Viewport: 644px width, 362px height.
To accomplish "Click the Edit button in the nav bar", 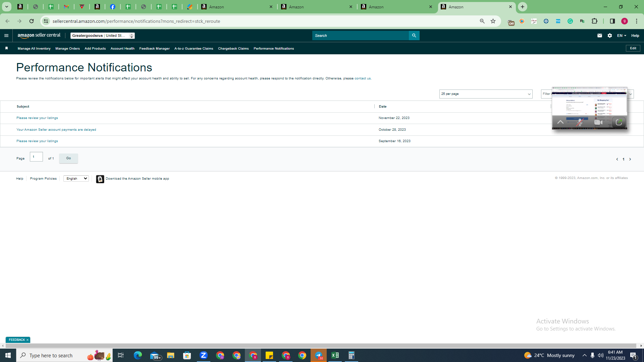I will [x=633, y=48].
